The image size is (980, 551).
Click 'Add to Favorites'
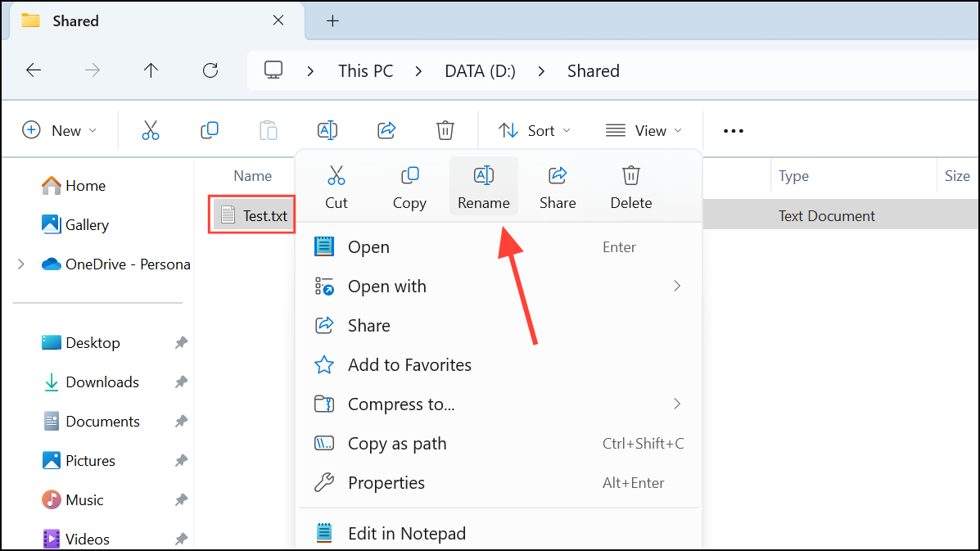click(x=409, y=364)
